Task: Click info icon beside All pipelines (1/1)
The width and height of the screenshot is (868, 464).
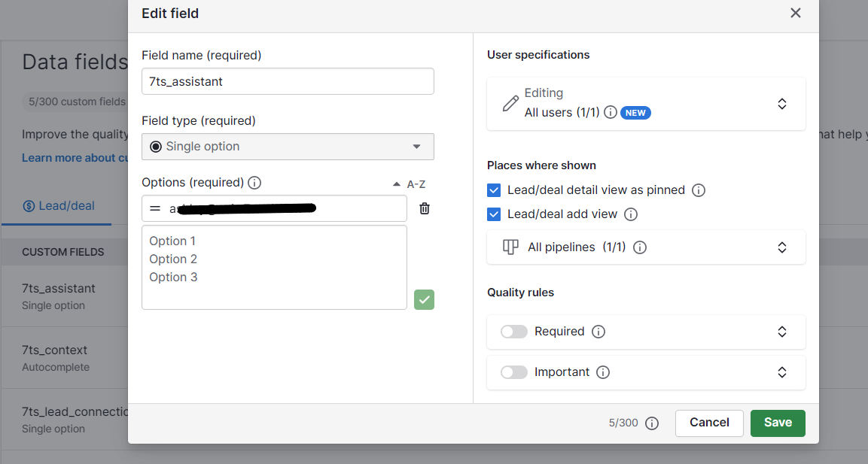Action: click(640, 247)
